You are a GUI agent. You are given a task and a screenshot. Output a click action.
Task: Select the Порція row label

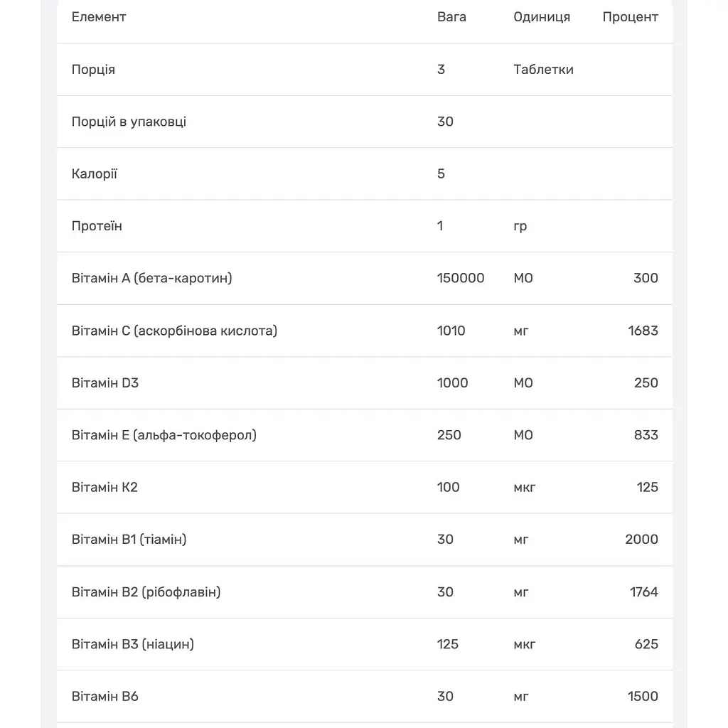(x=93, y=70)
